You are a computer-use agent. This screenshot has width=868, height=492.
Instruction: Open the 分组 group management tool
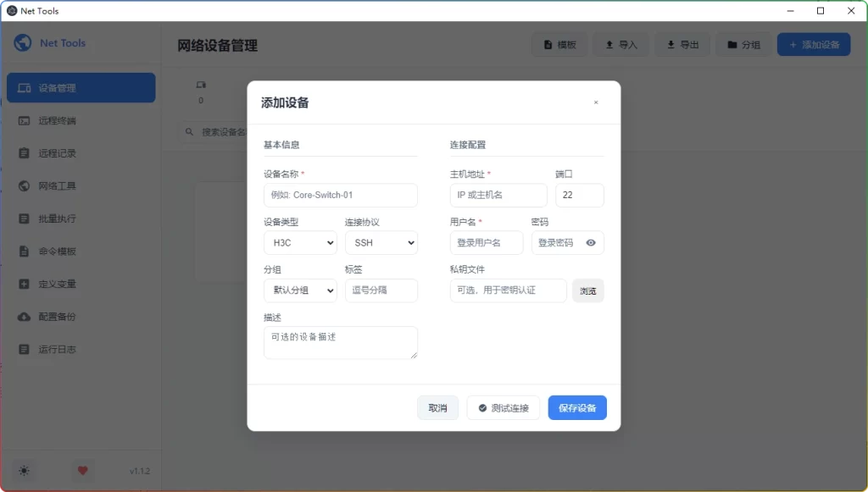(743, 44)
